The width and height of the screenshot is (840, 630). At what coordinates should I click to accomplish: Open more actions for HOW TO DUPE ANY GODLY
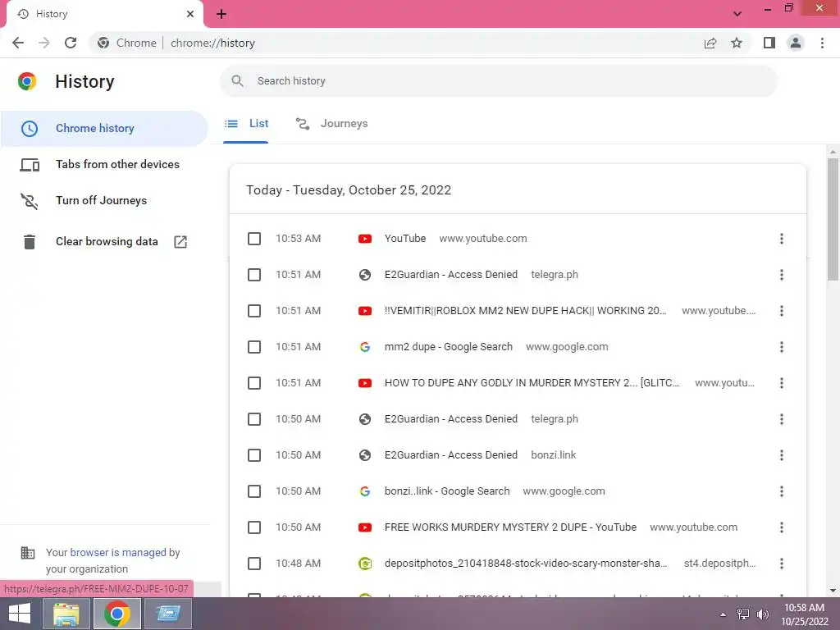pyautogui.click(x=782, y=383)
